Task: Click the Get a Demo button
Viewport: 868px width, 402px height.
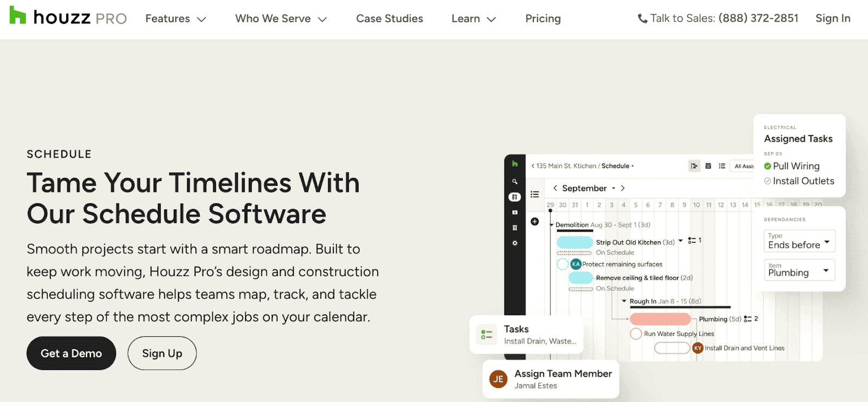Action: pos(71,353)
